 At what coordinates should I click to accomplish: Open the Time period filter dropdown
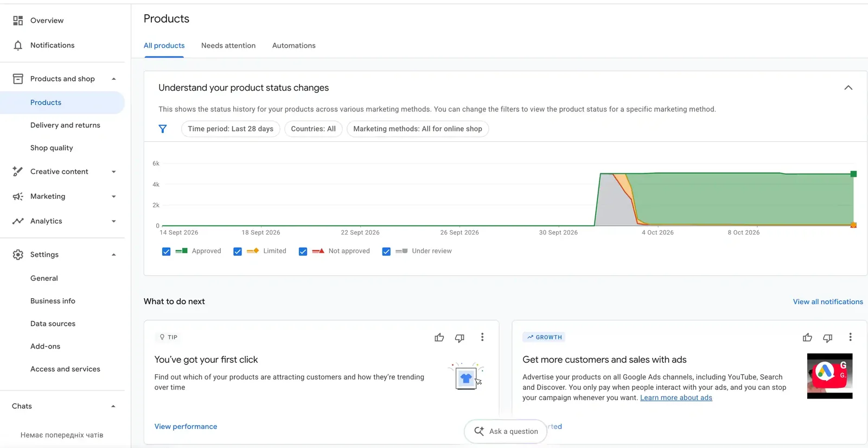[231, 129]
